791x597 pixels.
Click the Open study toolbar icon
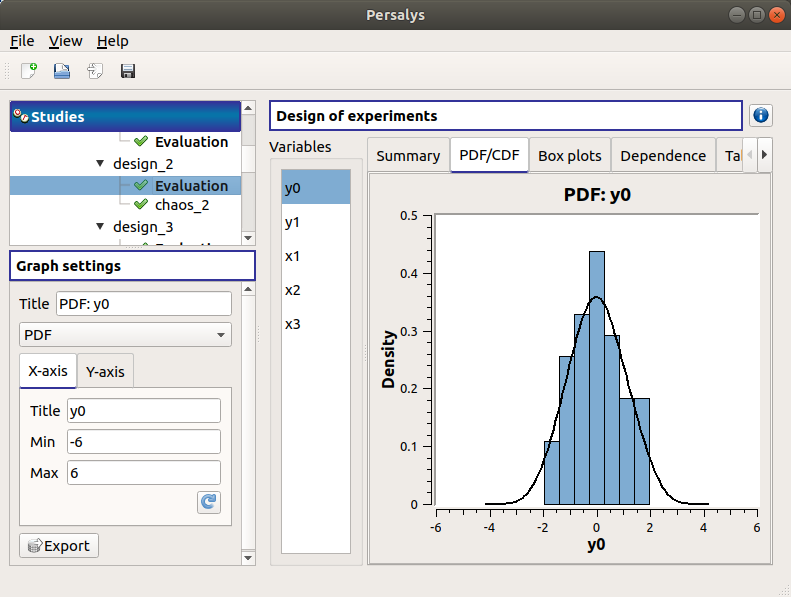click(x=62, y=71)
